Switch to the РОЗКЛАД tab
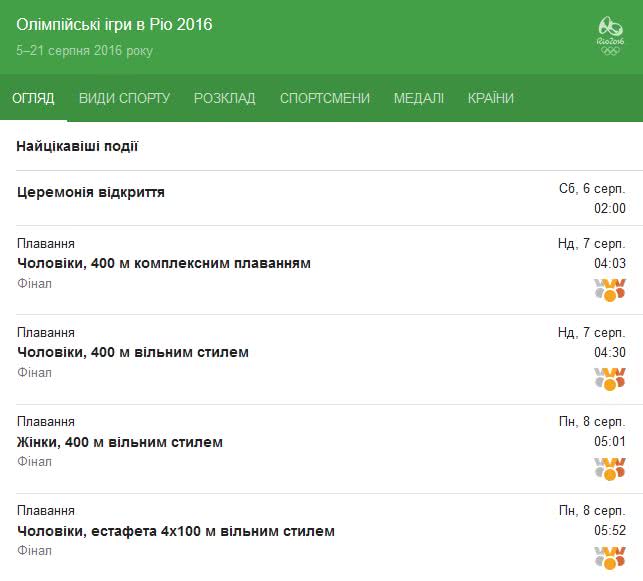The width and height of the screenshot is (643, 581). (x=224, y=98)
